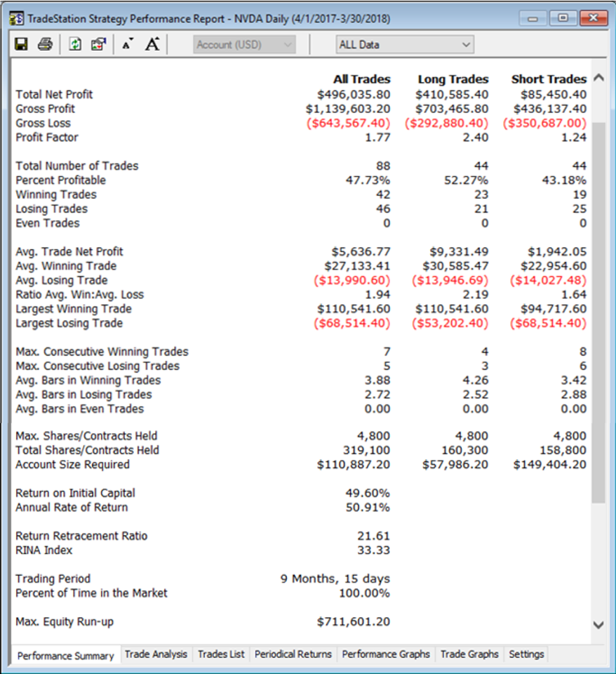Click the Avg. Bars in Even Trades label

click(79, 409)
